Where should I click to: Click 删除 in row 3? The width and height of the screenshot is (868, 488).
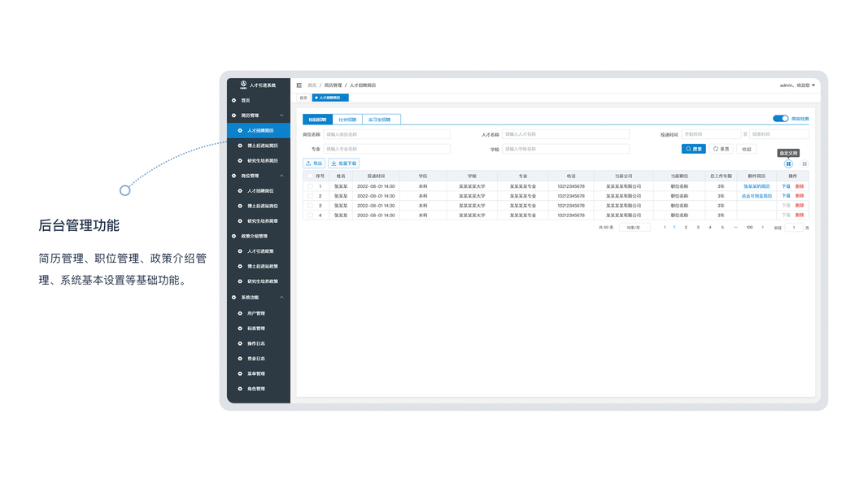pyautogui.click(x=800, y=205)
